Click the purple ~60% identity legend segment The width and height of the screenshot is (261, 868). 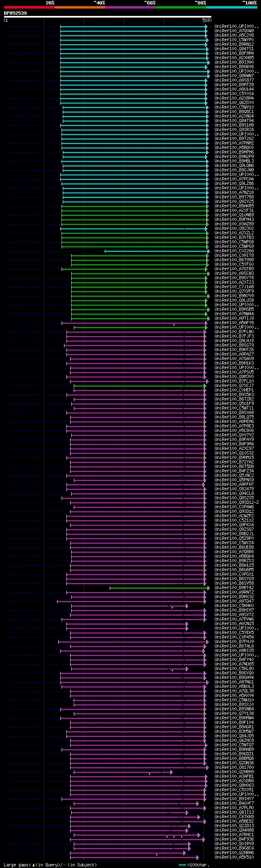click(x=130, y=7)
